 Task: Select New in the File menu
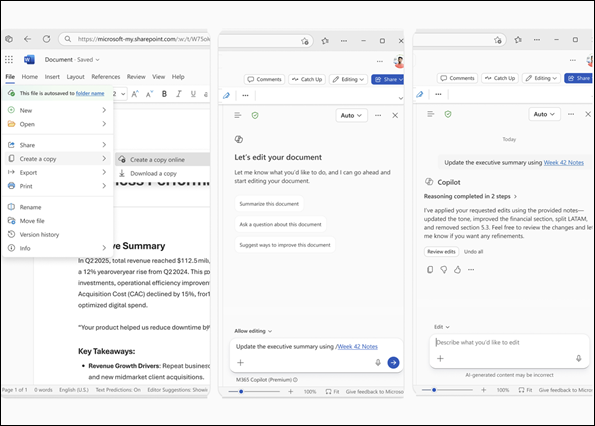(57, 110)
